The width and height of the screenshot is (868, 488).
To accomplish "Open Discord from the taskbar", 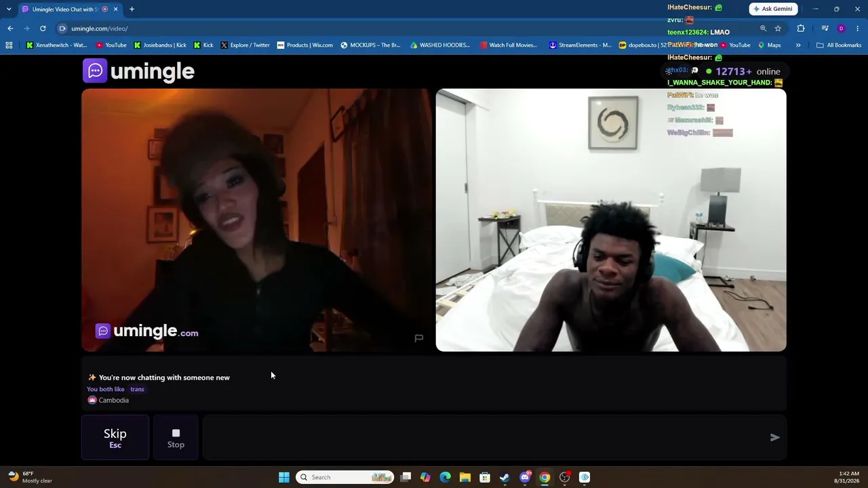I will tap(525, 477).
